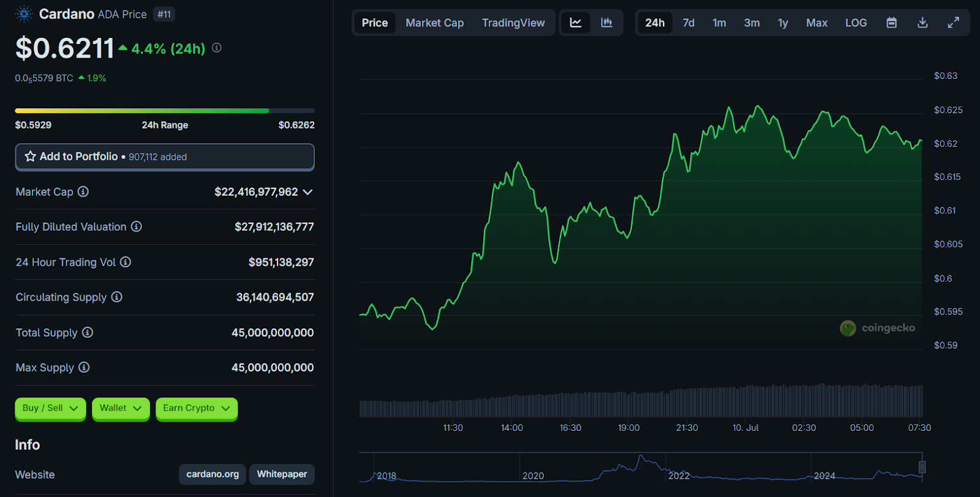Click the Max Supply info icon
Image resolution: width=980 pixels, height=497 pixels.
coord(85,367)
